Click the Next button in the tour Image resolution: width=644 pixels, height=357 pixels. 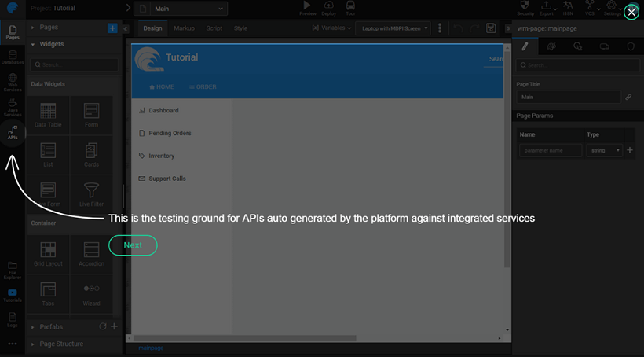pyautogui.click(x=133, y=245)
